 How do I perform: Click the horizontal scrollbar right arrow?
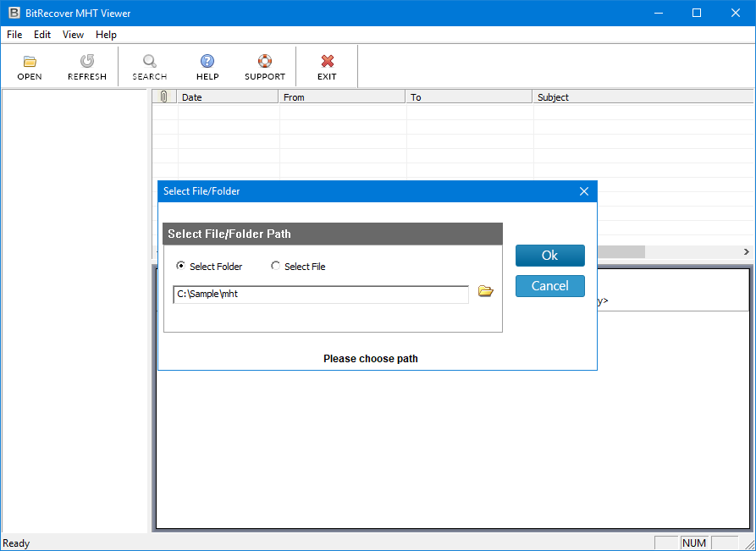747,251
